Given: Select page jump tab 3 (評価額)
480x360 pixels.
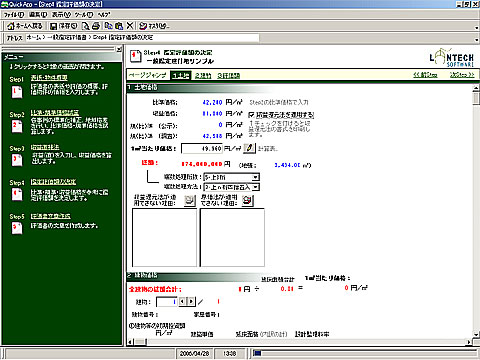Looking at the screenshot, I should pyautogui.click(x=228, y=76).
